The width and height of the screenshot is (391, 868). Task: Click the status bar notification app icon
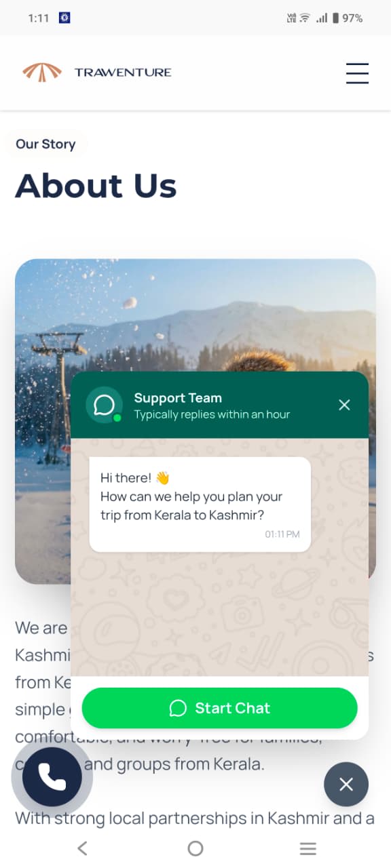coord(64,18)
